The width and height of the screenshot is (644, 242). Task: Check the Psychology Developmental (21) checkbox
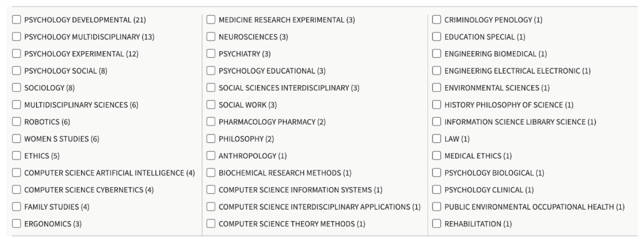pyautogui.click(x=17, y=20)
